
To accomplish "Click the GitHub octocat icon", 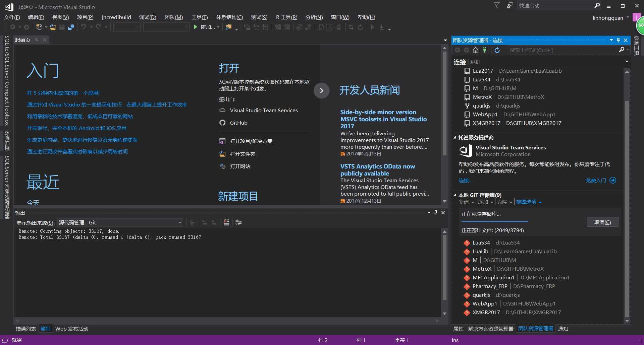I will (222, 123).
